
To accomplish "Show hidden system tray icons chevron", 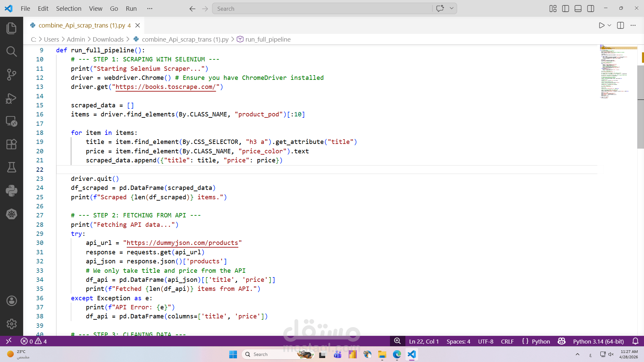I will coord(577,354).
